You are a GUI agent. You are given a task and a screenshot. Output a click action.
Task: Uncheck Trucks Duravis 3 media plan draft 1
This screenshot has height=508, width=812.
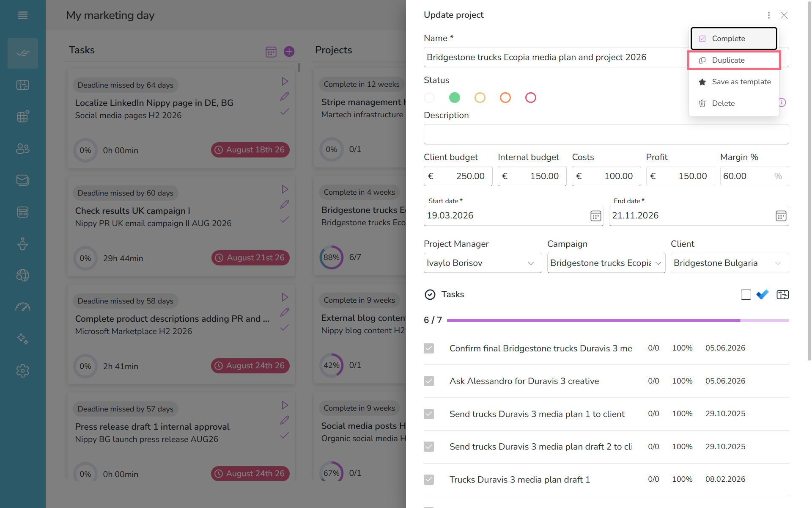429,480
